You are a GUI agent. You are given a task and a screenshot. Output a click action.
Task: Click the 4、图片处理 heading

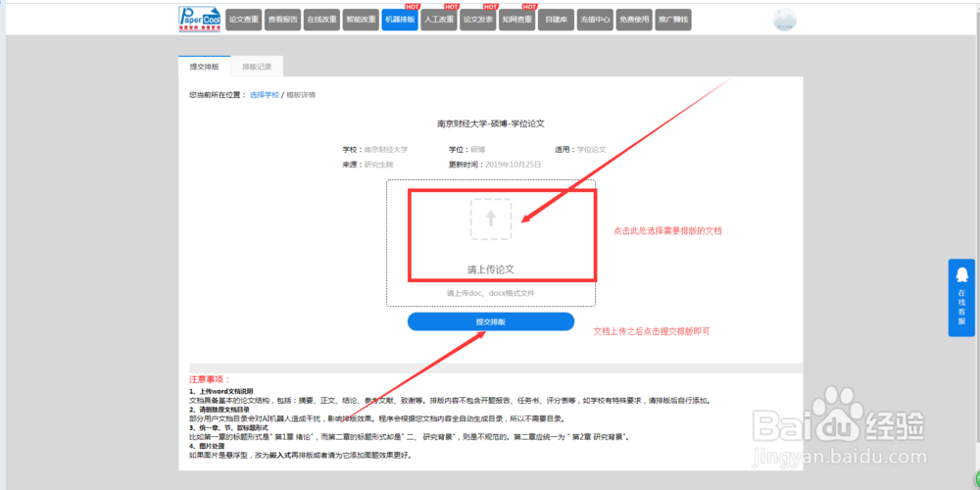click(206, 446)
